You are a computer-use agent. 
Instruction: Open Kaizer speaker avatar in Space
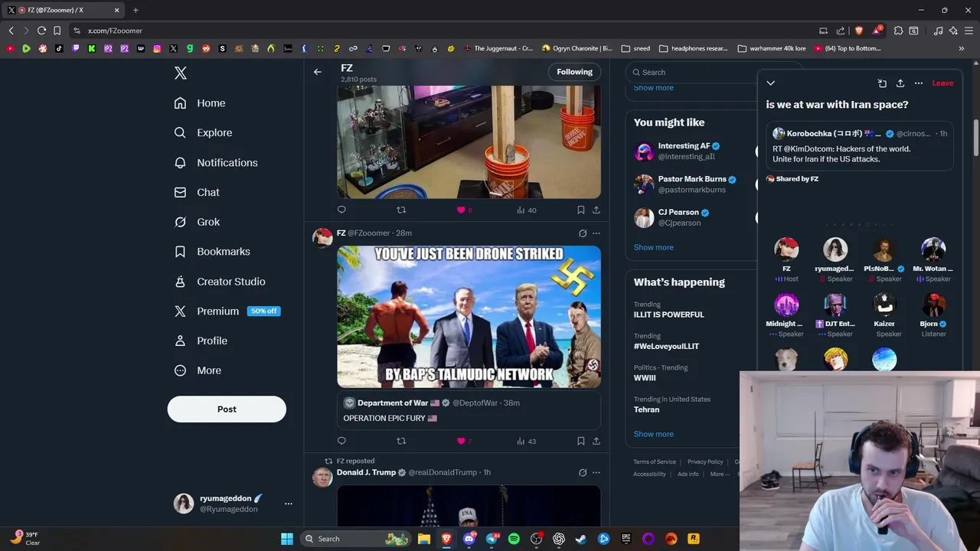coord(884,305)
